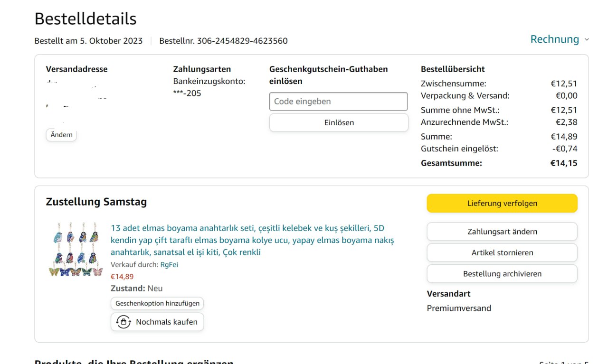Click Bestellung archivieren
The width and height of the screenshot is (608, 364).
pyautogui.click(x=502, y=274)
